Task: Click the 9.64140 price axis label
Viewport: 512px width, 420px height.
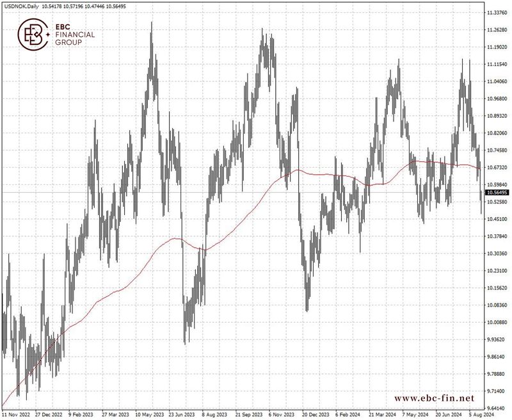Action: pyautogui.click(x=497, y=408)
